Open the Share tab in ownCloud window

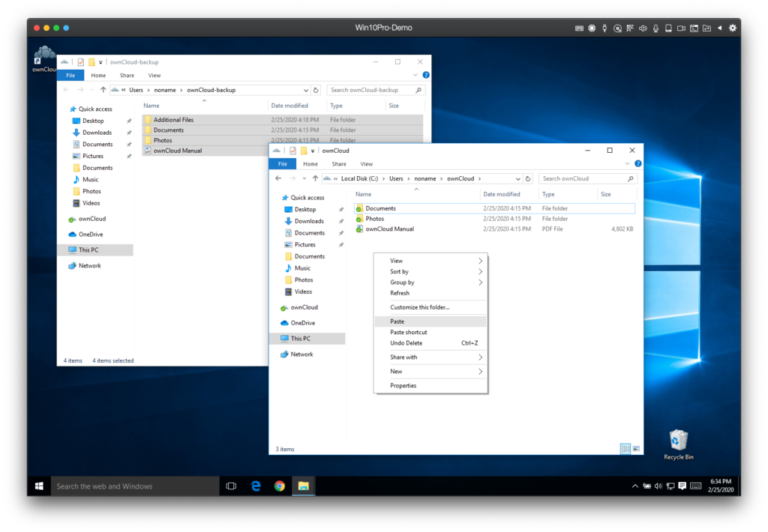point(339,164)
